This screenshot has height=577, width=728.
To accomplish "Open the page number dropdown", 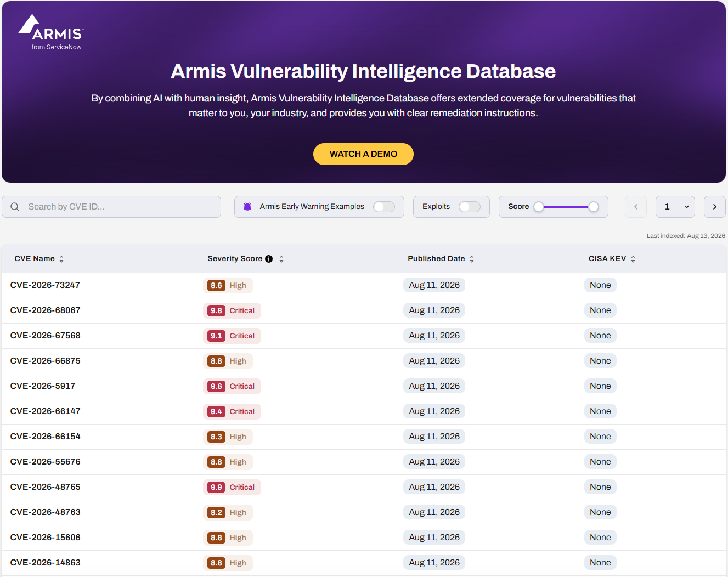I will click(x=675, y=207).
